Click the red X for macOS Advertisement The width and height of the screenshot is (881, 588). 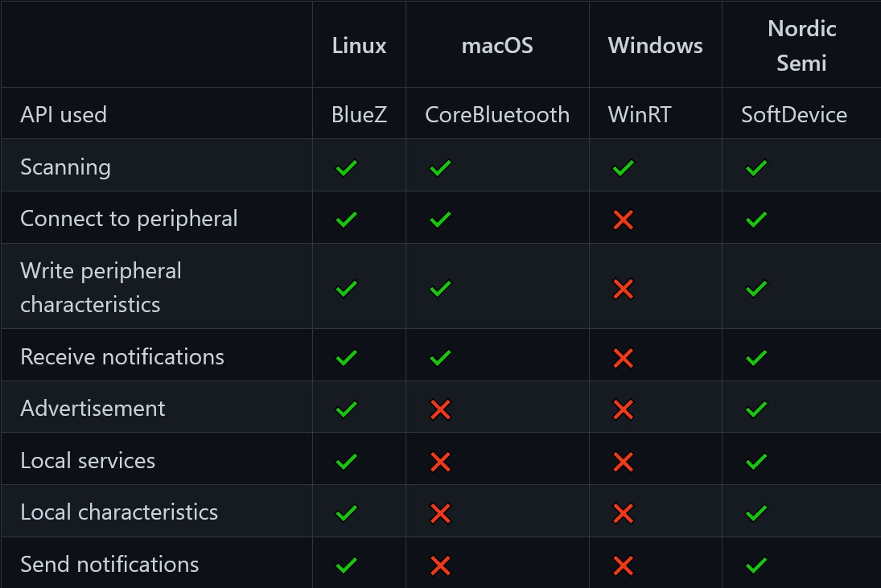(x=440, y=409)
